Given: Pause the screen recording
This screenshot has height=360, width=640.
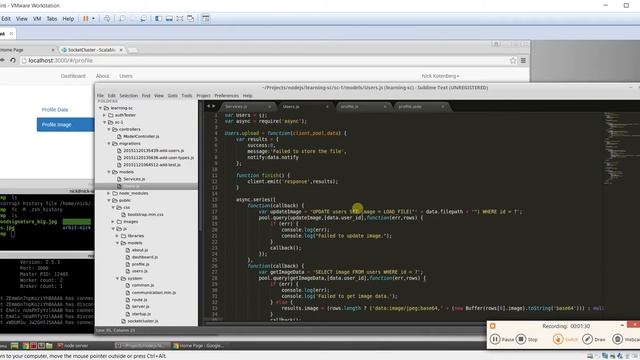Looking at the screenshot, I should [495, 339].
